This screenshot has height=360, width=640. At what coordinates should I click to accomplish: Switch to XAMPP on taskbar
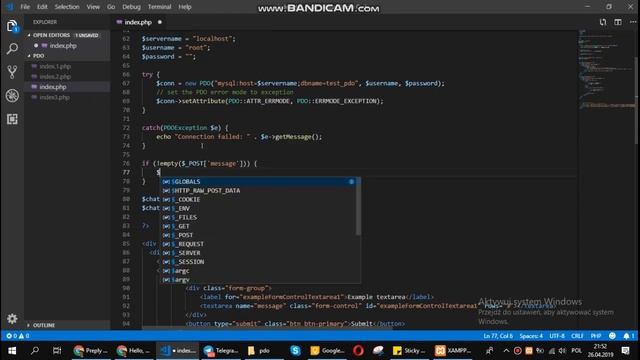pyautogui.click(x=453, y=351)
